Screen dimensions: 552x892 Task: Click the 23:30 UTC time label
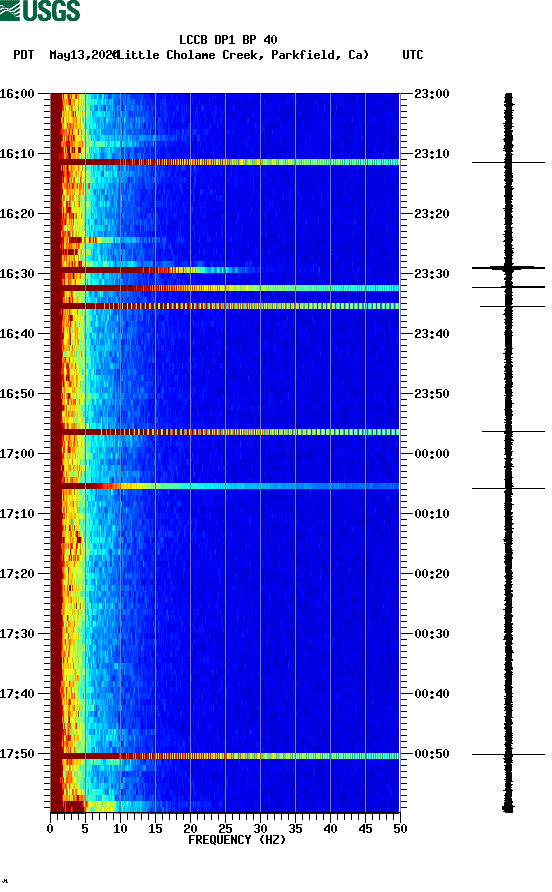click(x=432, y=274)
